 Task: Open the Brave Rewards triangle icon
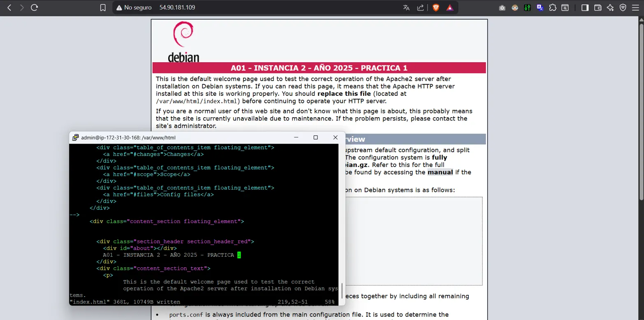tap(450, 8)
